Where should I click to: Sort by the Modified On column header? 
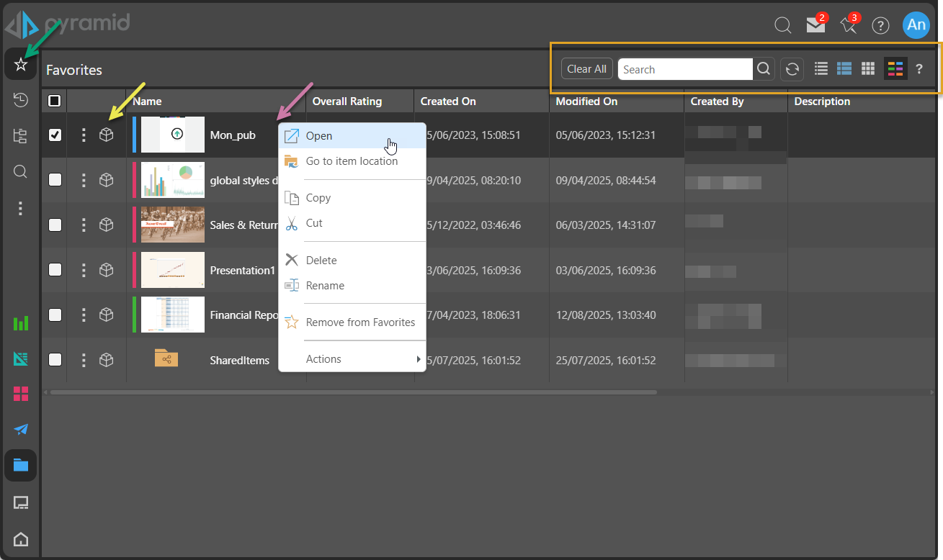click(x=586, y=101)
